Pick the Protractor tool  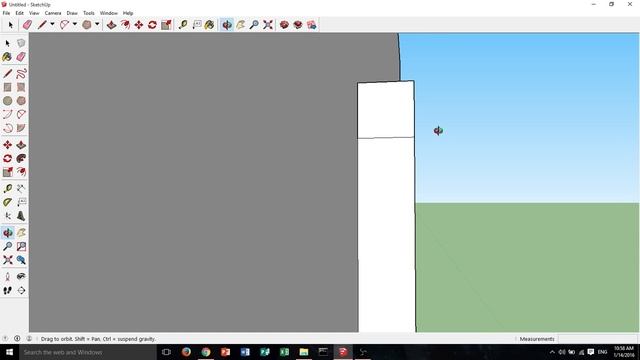click(x=7, y=202)
